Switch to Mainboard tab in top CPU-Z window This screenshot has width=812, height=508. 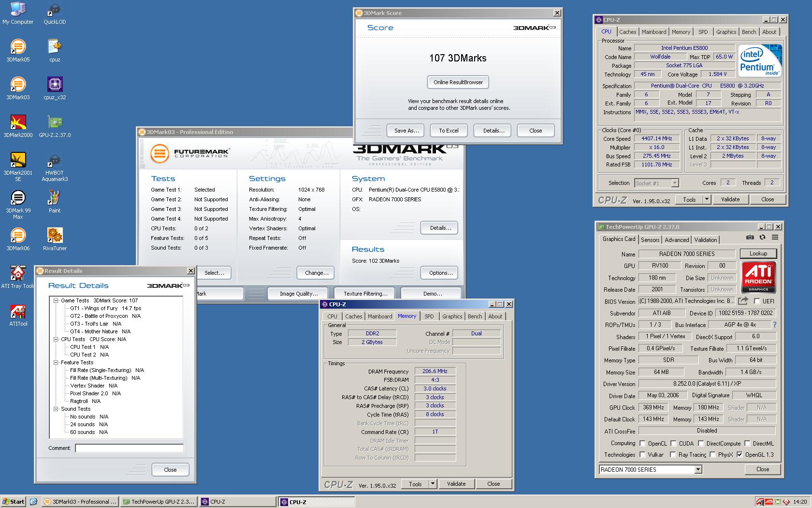click(653, 32)
